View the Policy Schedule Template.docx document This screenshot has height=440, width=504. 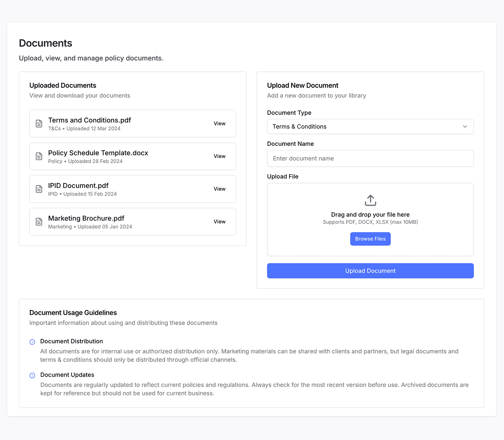click(219, 156)
